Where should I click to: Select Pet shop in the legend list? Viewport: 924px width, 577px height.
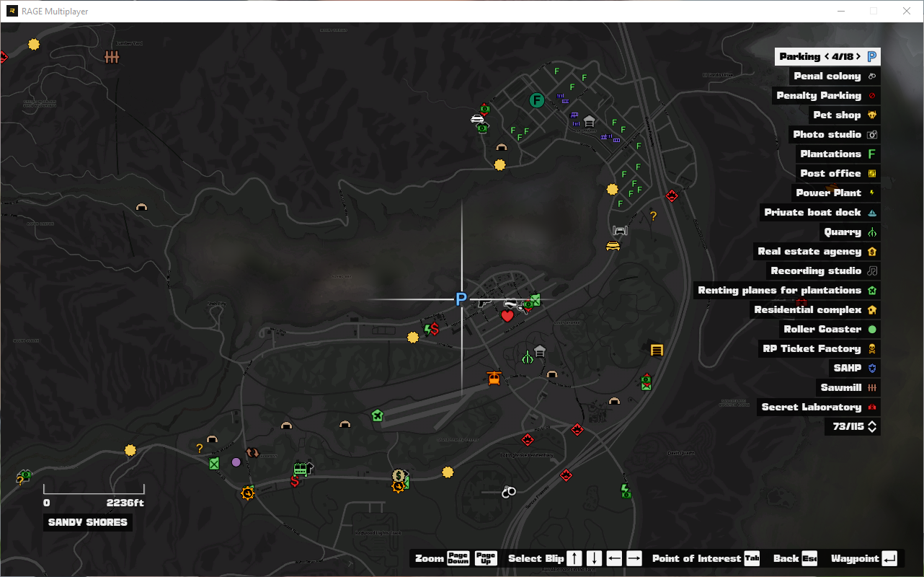tap(844, 115)
